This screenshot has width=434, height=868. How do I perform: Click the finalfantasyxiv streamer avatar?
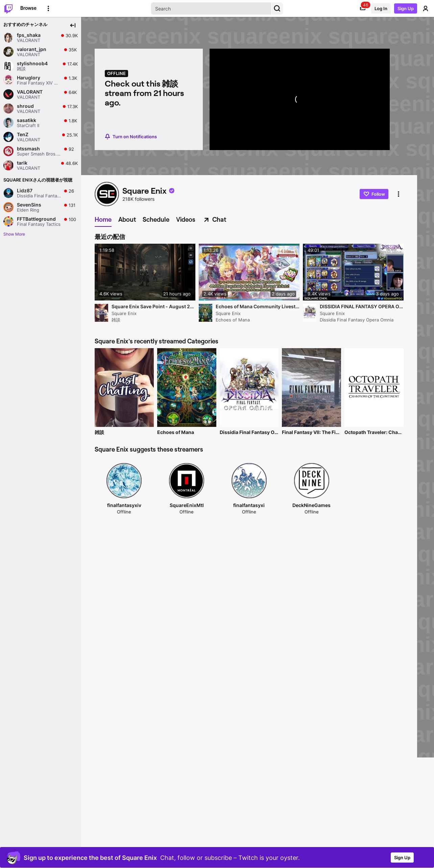(124, 481)
